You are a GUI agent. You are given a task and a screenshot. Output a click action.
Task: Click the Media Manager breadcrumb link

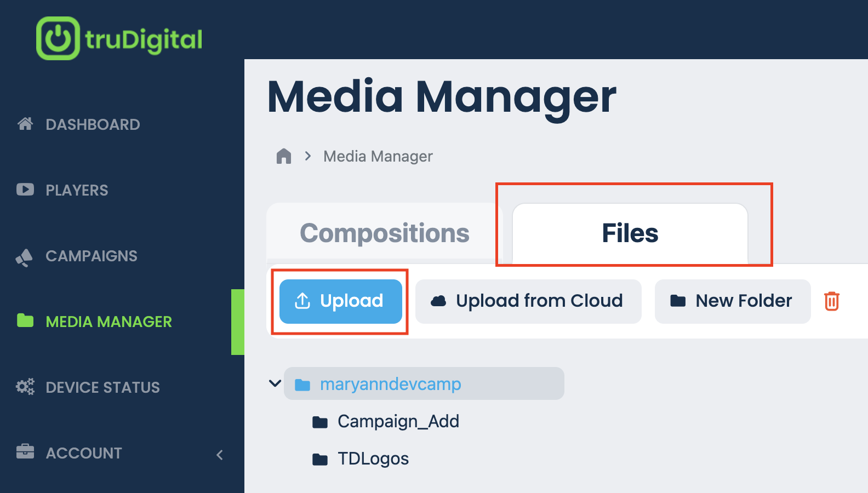(378, 157)
